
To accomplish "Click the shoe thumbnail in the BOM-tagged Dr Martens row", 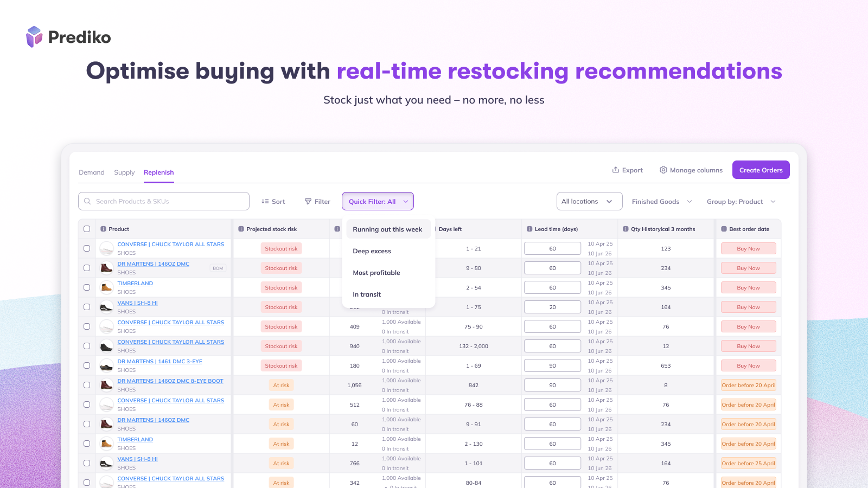I will click(x=106, y=268).
